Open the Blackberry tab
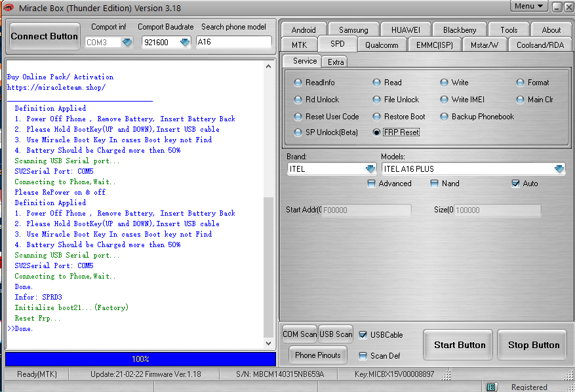The width and height of the screenshot is (575, 392). pos(460,30)
